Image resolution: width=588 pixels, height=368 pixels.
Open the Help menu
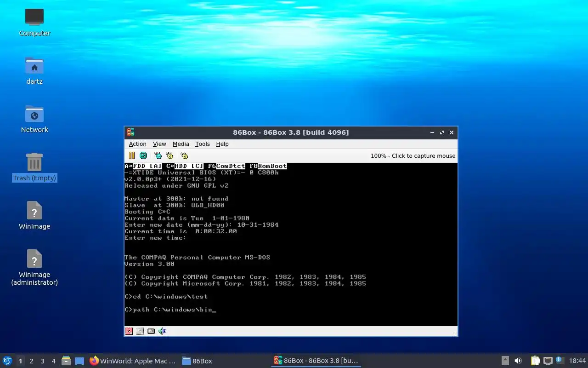[x=222, y=144]
